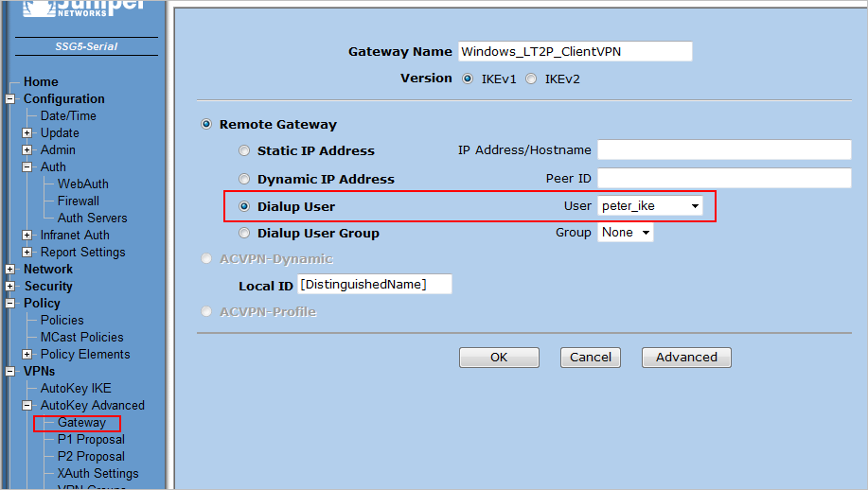This screenshot has height=490, width=868.
Task: Select Dynamic IP Address radio button
Action: [245, 180]
